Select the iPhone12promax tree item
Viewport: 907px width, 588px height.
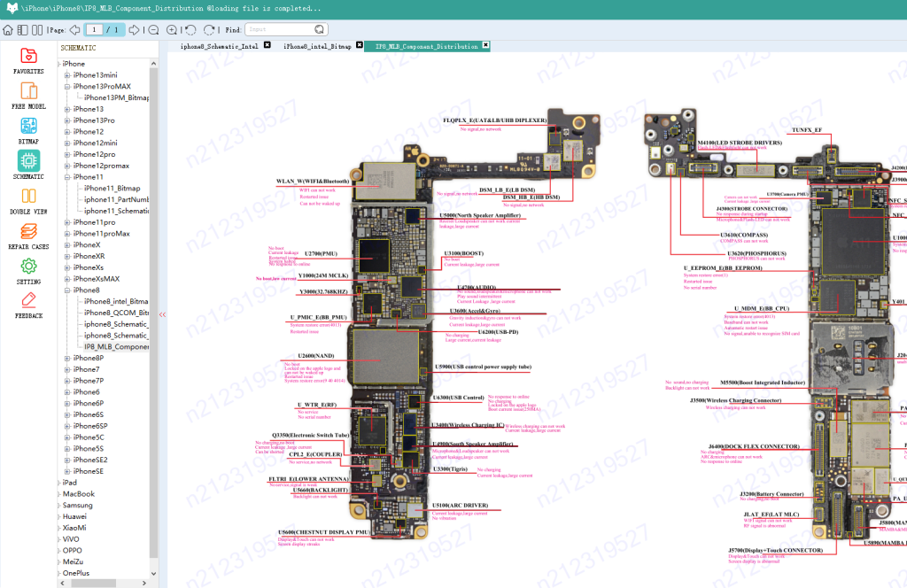[101, 166]
